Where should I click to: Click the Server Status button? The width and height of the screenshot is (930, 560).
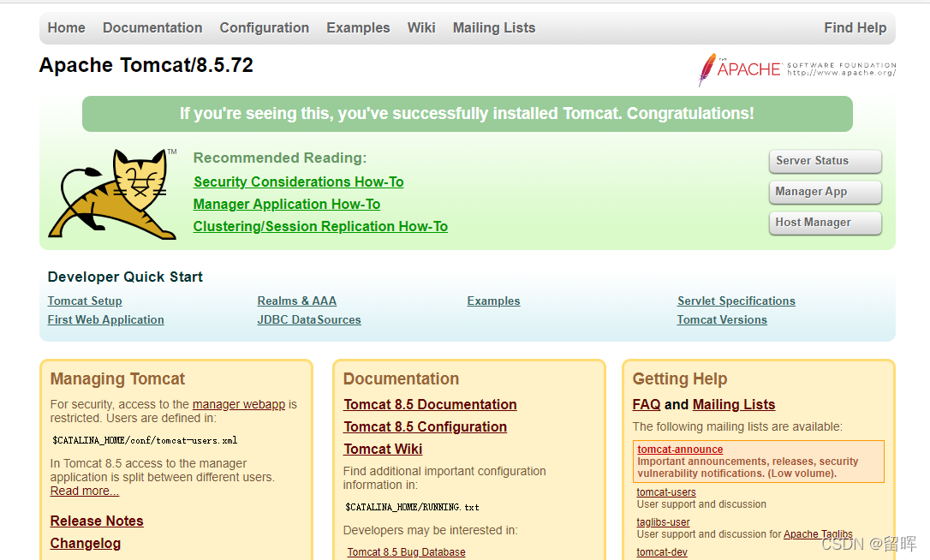[x=825, y=161]
